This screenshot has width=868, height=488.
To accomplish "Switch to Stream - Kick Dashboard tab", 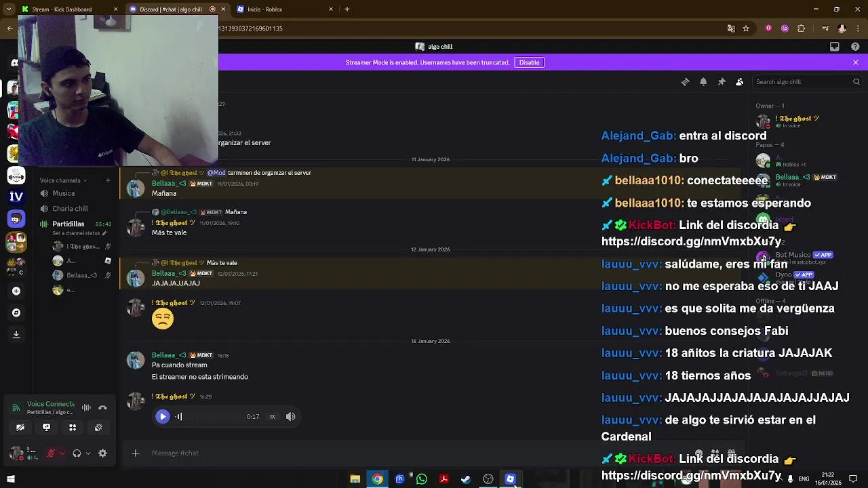I will 62,9.
